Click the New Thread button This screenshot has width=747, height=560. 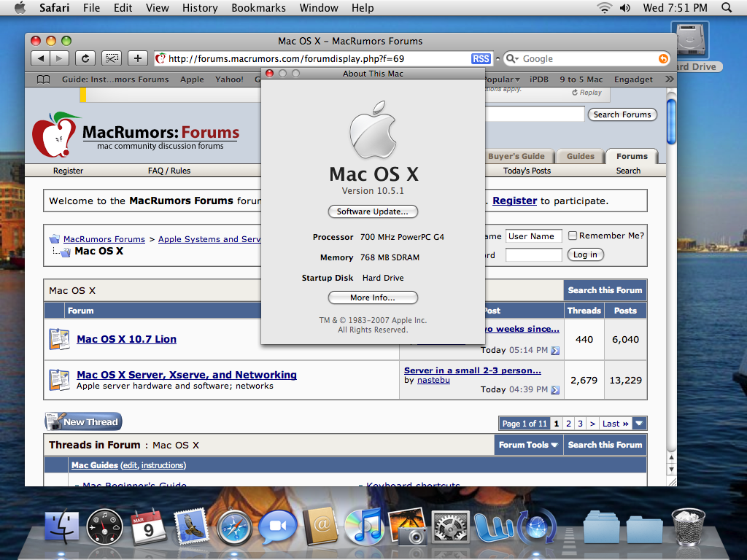(x=83, y=421)
